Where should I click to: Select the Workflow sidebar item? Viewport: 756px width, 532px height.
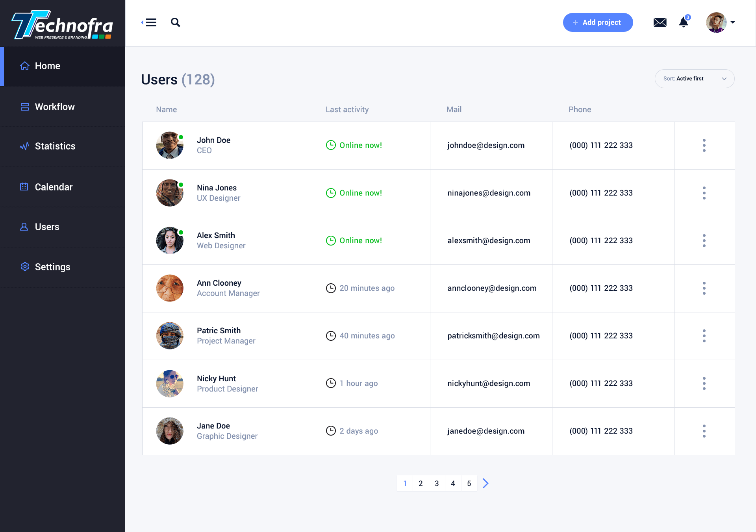point(55,107)
